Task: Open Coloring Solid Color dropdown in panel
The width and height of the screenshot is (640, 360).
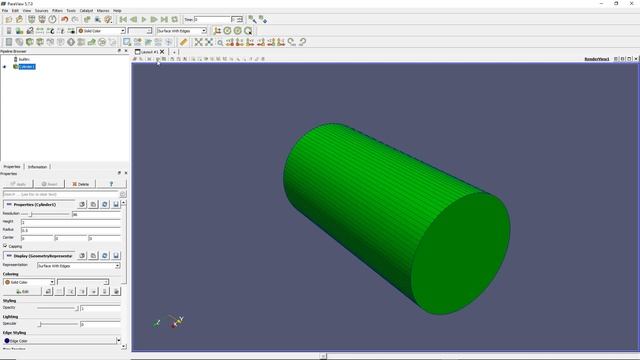Action: click(29, 282)
